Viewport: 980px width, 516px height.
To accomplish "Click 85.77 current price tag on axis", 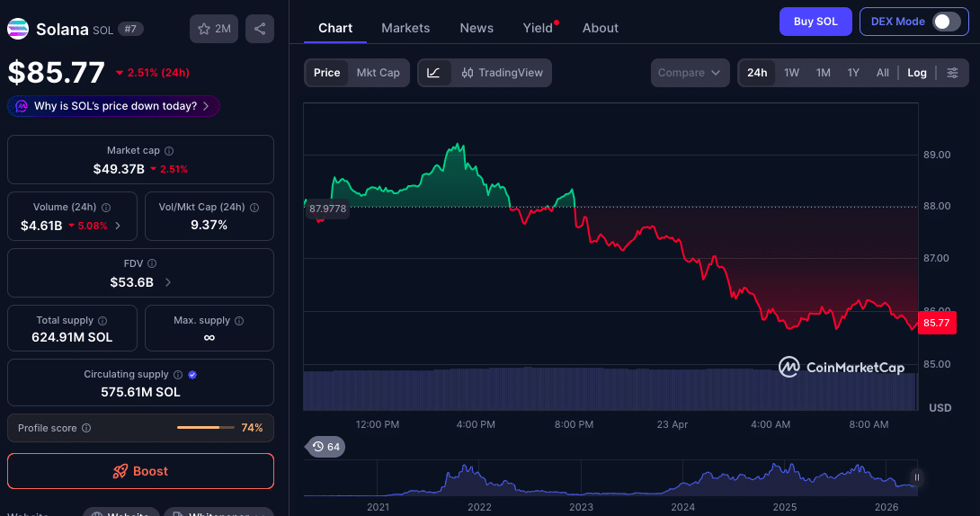I will (936, 323).
